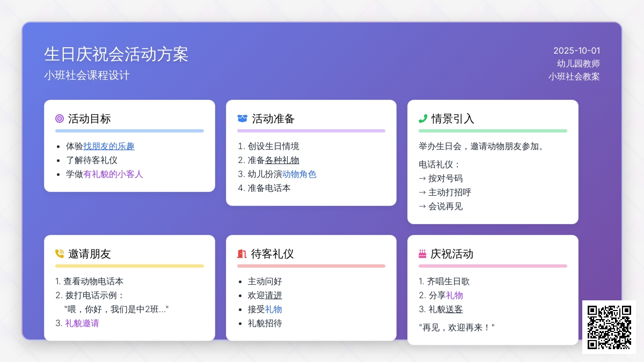
Task: Click the underlined 各种礼物 text
Action: (x=282, y=160)
